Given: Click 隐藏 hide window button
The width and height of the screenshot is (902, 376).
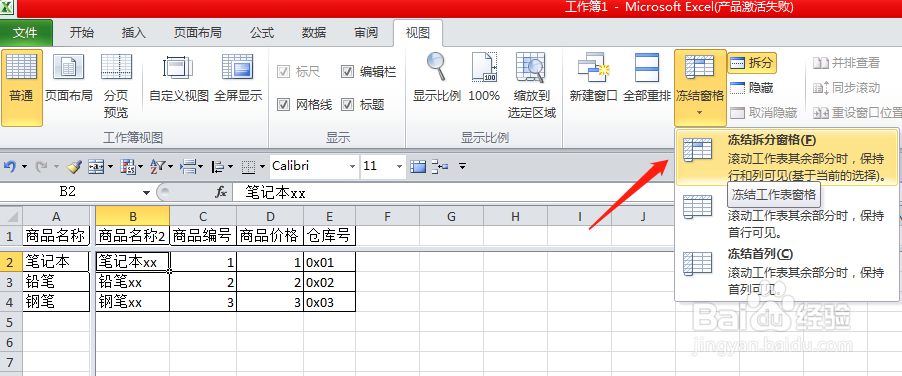Looking at the screenshot, I should (x=752, y=88).
